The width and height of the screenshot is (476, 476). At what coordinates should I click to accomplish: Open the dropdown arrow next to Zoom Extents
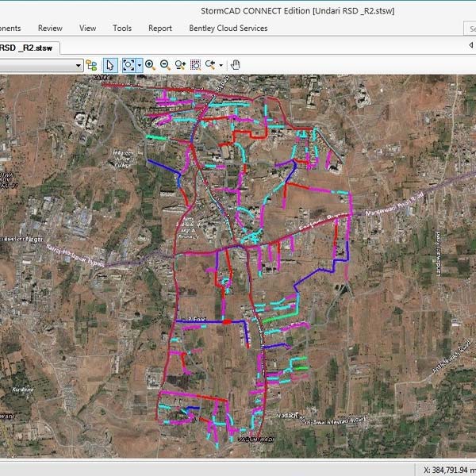point(139,65)
